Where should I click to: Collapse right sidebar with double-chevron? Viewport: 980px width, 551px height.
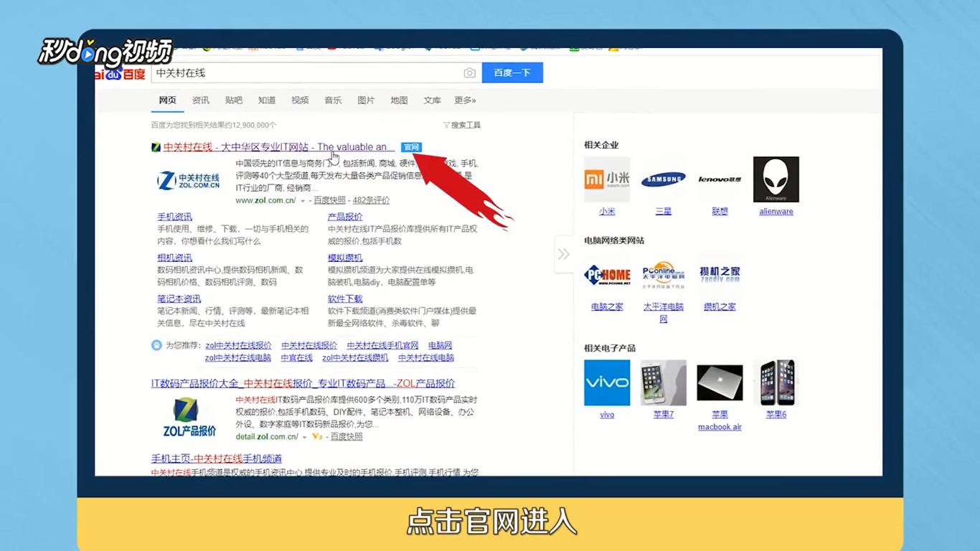pos(564,254)
